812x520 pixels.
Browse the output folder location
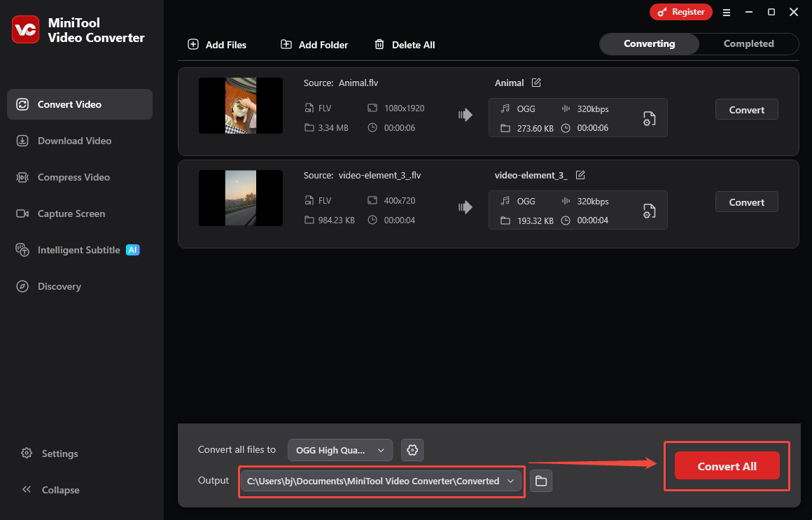tap(540, 481)
